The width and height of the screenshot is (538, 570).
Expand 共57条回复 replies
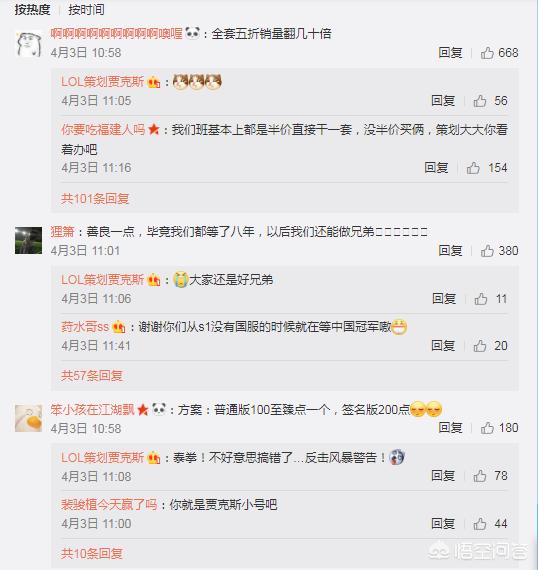point(92,375)
